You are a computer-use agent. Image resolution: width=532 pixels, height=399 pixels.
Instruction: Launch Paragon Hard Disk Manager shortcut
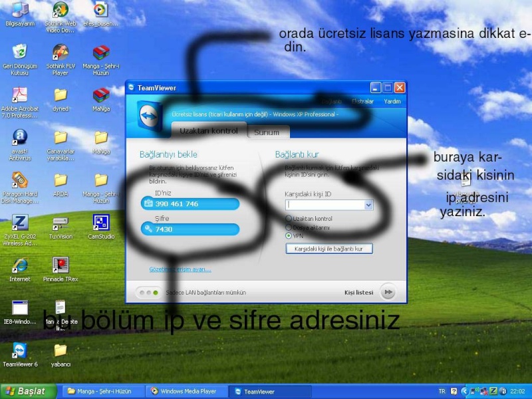coord(20,188)
